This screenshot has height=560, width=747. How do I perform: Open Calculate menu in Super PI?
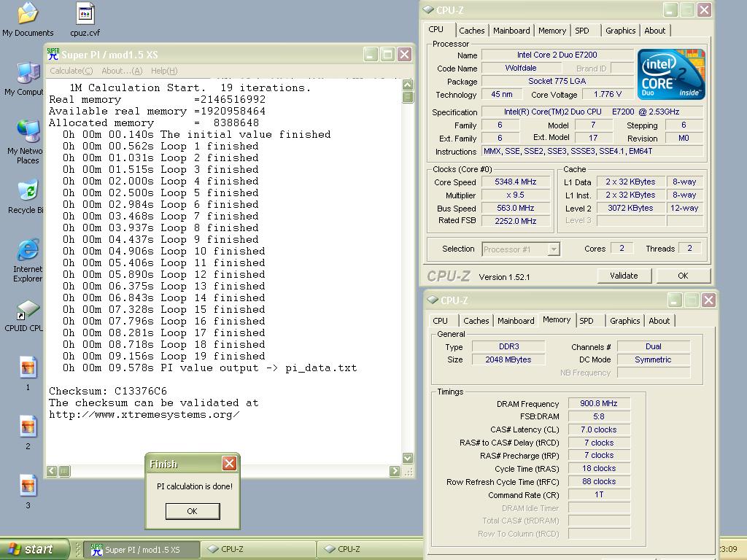click(x=71, y=71)
